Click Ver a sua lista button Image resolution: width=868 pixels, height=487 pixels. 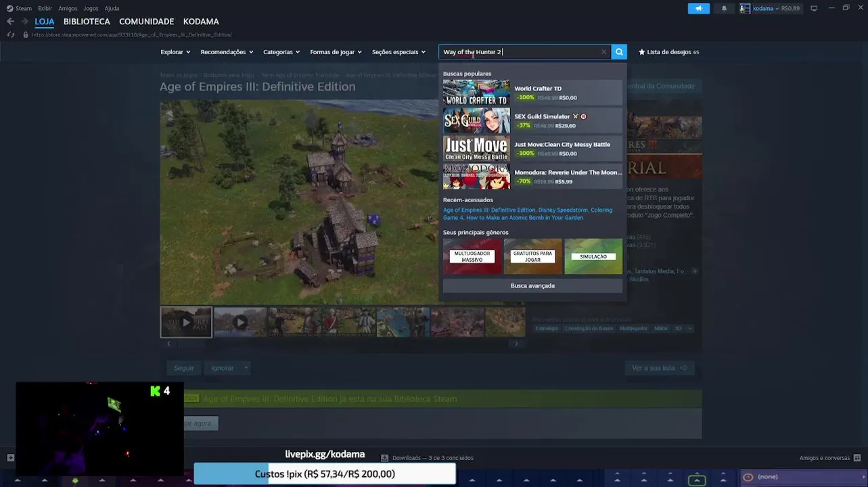pos(660,368)
